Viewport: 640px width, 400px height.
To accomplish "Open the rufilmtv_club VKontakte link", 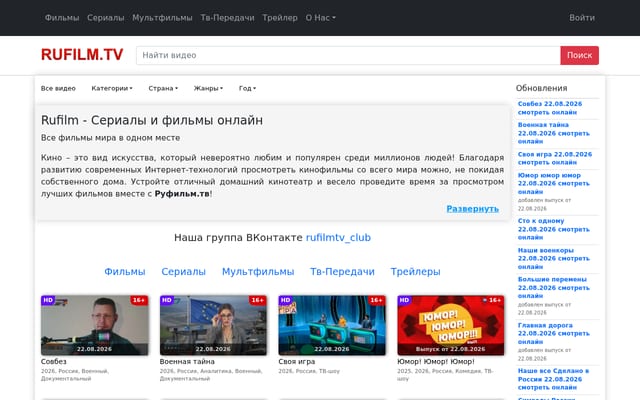I will (338, 238).
